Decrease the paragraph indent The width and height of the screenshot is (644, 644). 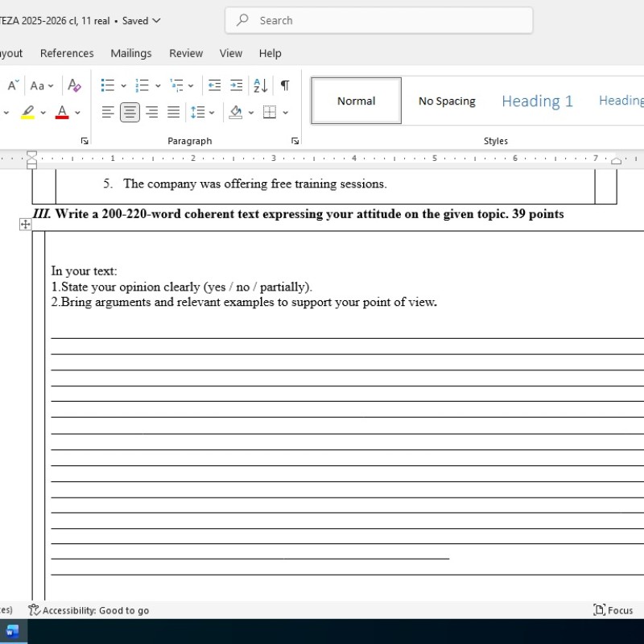click(214, 85)
